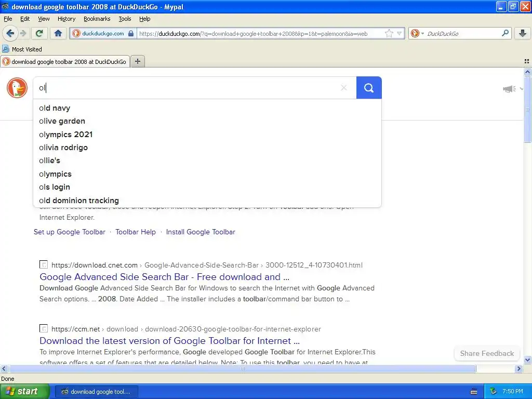Bookmark this page with the star icon

(389, 33)
